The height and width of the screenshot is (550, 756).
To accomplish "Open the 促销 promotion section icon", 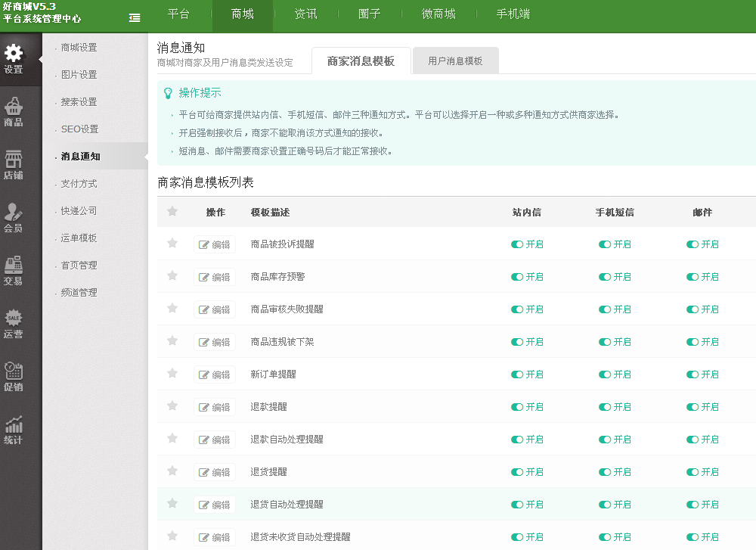I will coord(14,378).
